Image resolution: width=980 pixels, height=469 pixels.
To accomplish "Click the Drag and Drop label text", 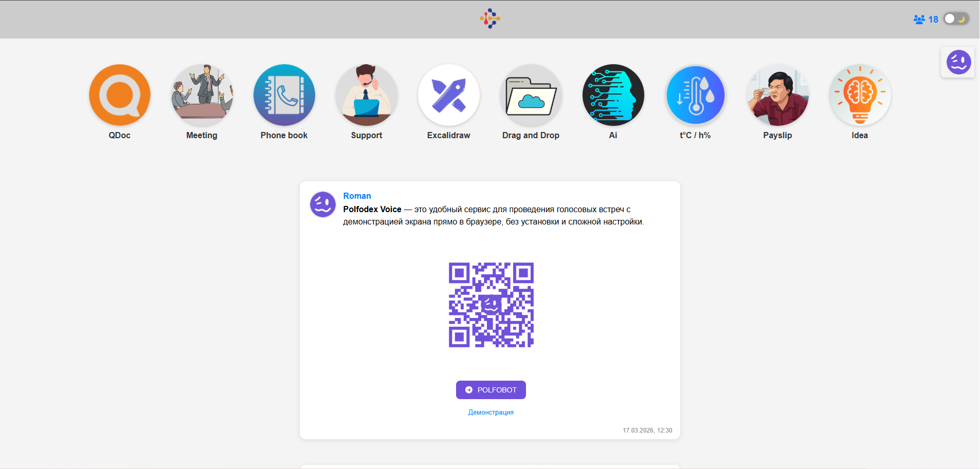I will pyautogui.click(x=531, y=136).
